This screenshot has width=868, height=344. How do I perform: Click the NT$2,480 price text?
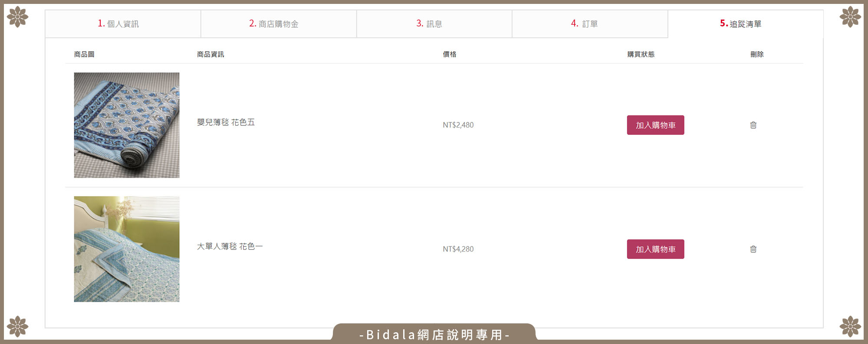coord(458,125)
